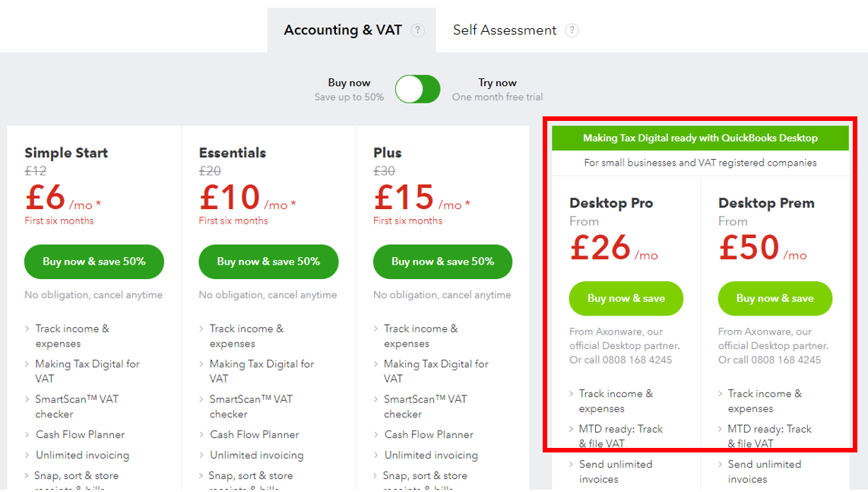Select the Buy now save up to 50% label
Viewport: 868px width, 492px height.
349,89
